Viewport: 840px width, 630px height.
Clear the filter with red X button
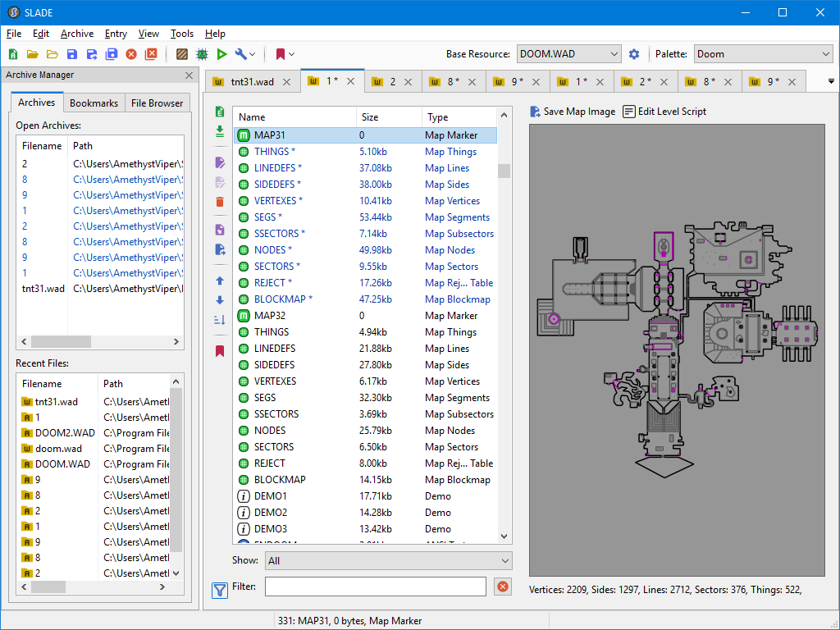503,587
